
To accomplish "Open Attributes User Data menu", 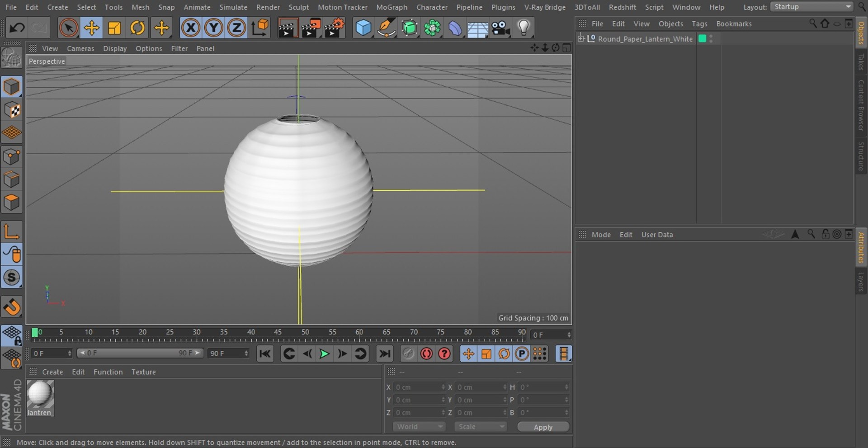I will pyautogui.click(x=657, y=235).
